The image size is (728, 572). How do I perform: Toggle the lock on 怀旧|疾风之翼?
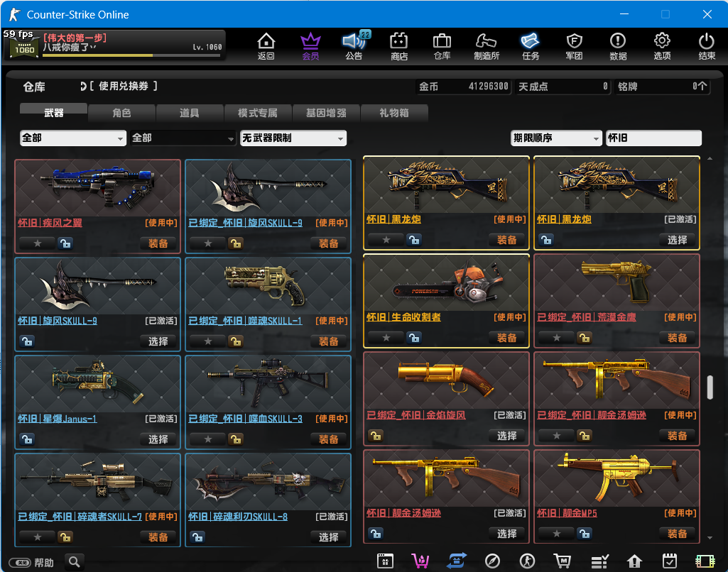coord(65,243)
